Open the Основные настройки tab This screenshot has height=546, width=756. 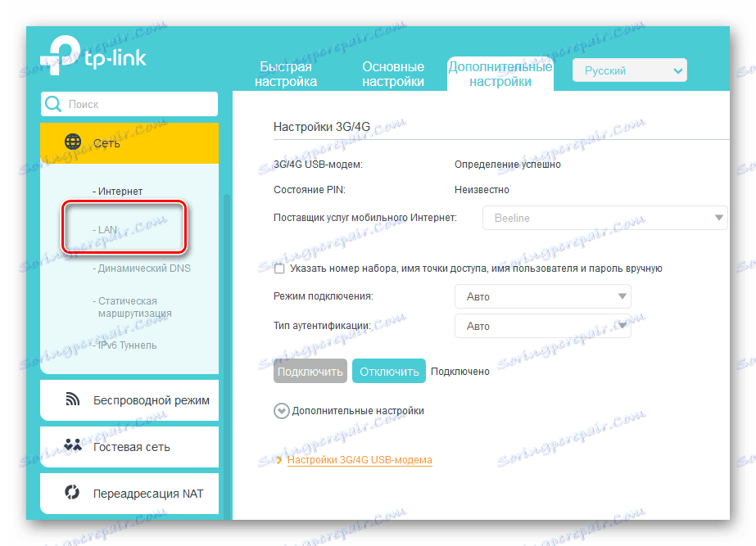(x=393, y=74)
